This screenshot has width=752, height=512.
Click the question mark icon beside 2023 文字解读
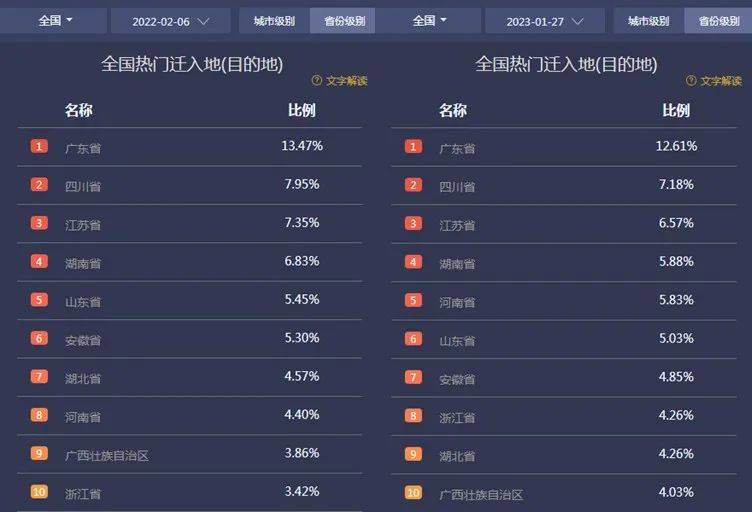(x=691, y=81)
